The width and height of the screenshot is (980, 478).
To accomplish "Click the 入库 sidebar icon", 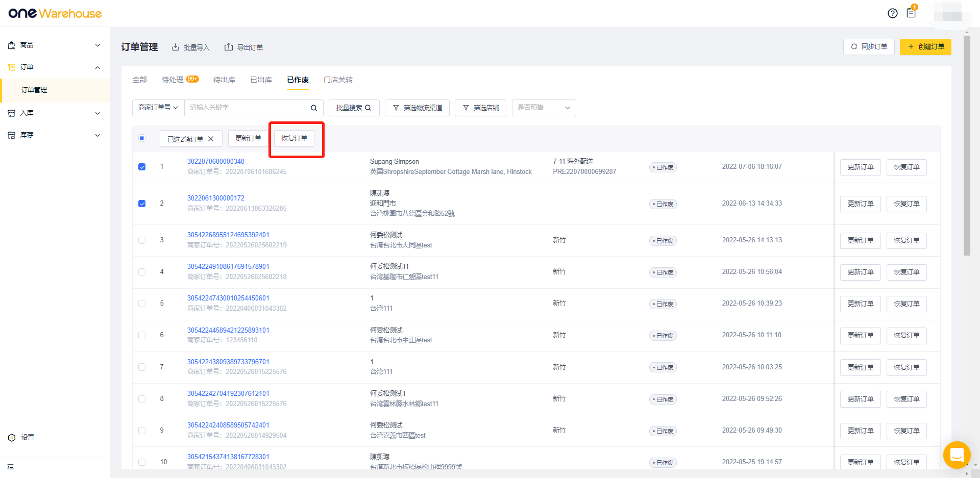I will pos(12,113).
